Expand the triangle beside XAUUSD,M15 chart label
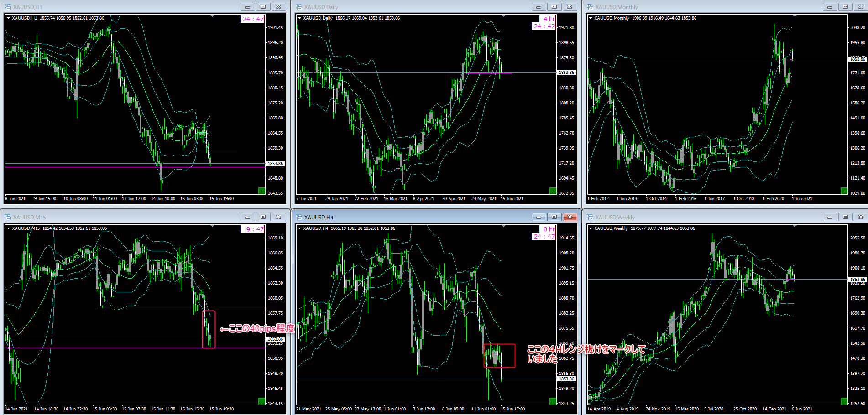 (9, 228)
